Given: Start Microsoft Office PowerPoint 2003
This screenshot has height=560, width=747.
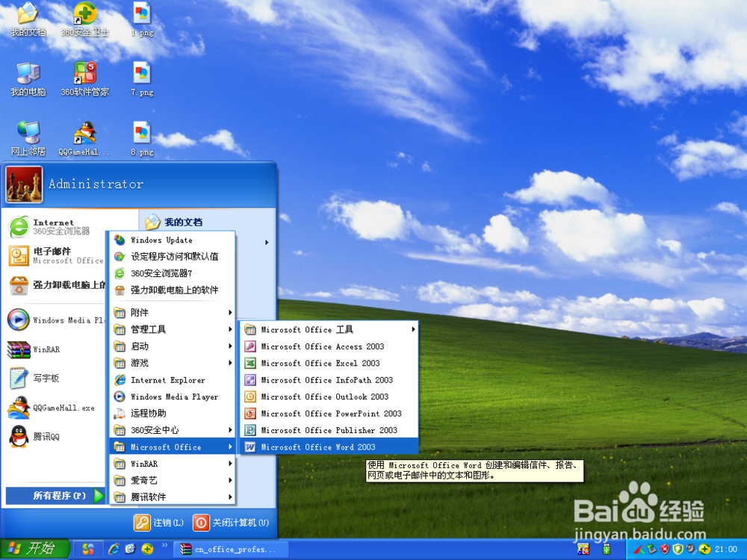Looking at the screenshot, I should [329, 414].
